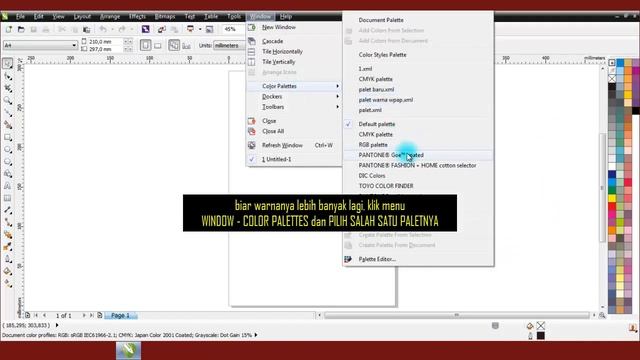Select the Pick tool in toolbox
The height and width of the screenshot is (360, 640).
pyautogui.click(x=8, y=64)
